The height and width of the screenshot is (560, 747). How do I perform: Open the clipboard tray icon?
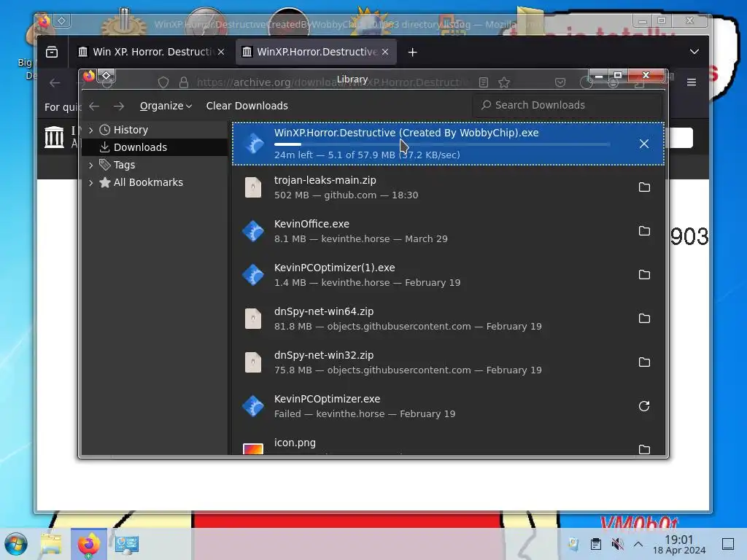pos(596,544)
